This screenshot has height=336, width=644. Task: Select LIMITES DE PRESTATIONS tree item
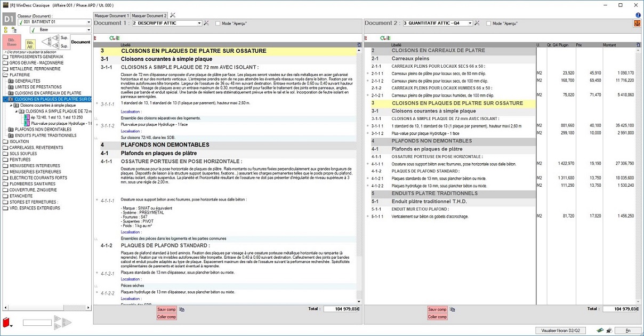tap(34, 87)
